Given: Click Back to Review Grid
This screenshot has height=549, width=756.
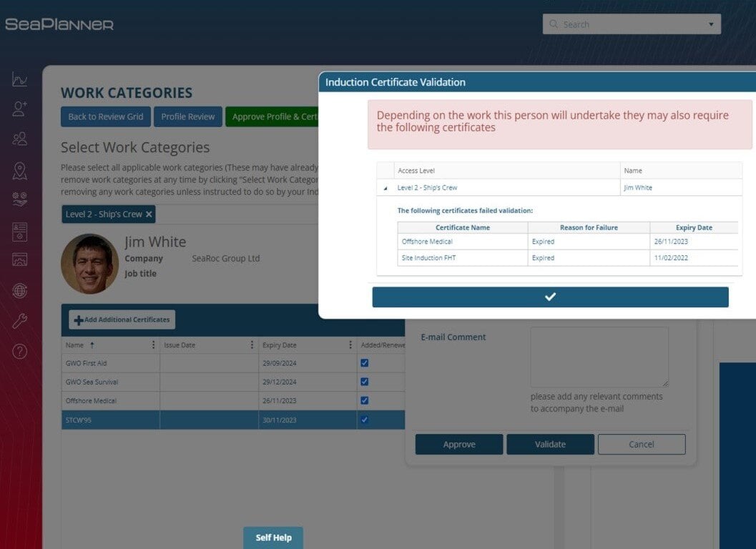Looking at the screenshot, I should click(105, 117).
